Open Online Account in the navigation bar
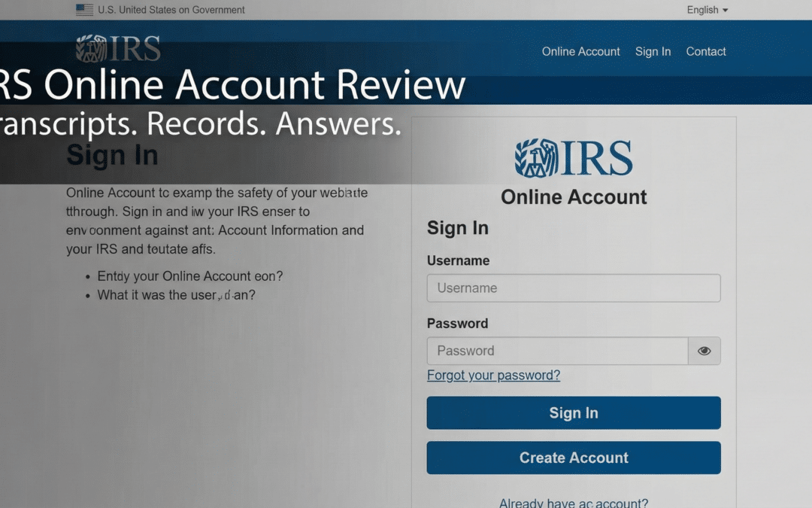The image size is (812, 508). point(580,52)
